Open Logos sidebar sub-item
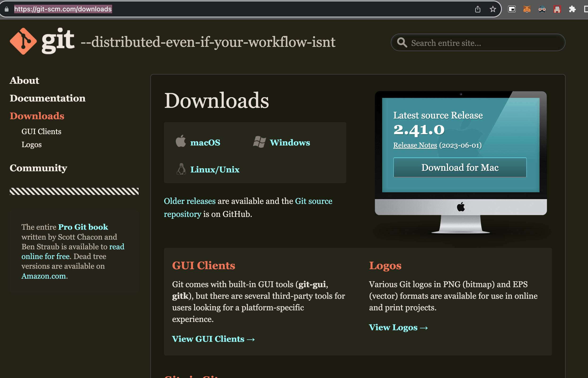 (32, 145)
